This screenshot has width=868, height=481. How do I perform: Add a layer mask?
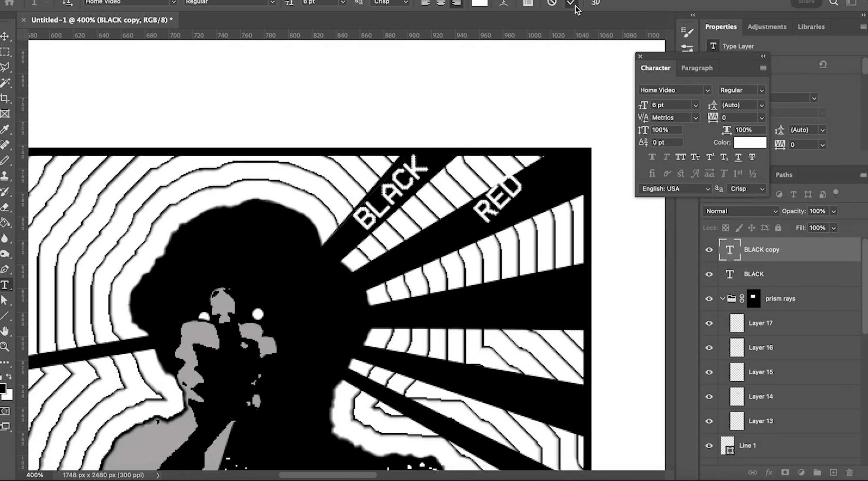tap(785, 472)
